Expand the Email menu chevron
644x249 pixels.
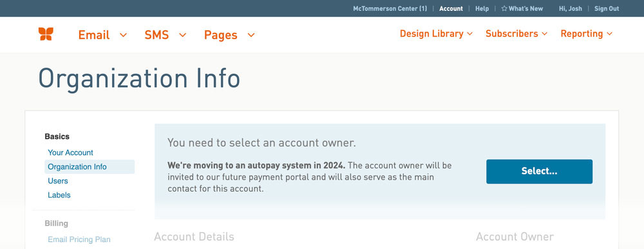tap(123, 35)
